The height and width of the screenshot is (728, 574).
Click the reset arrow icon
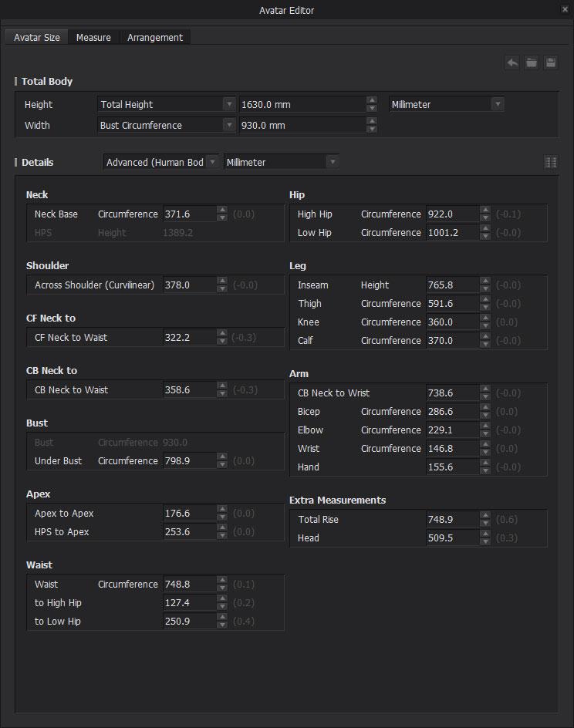pos(512,62)
